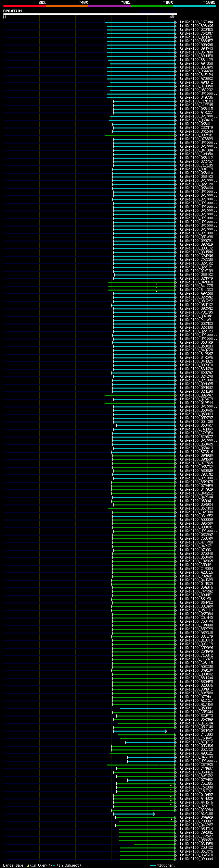Click the UniRef100_C6T9K5 label
The height and width of the screenshot is (868, 219).
coord(196,765)
